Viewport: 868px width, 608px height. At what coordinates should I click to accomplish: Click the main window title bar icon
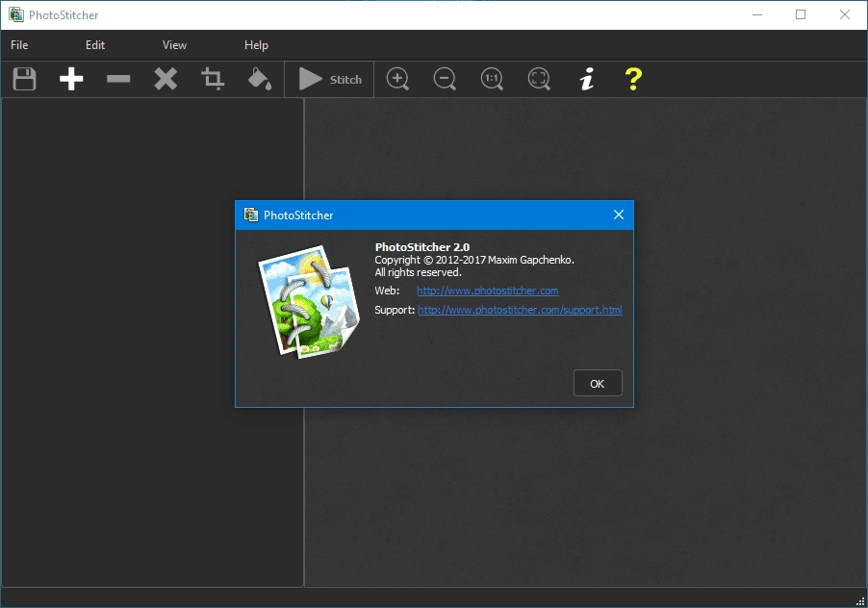tap(16, 14)
